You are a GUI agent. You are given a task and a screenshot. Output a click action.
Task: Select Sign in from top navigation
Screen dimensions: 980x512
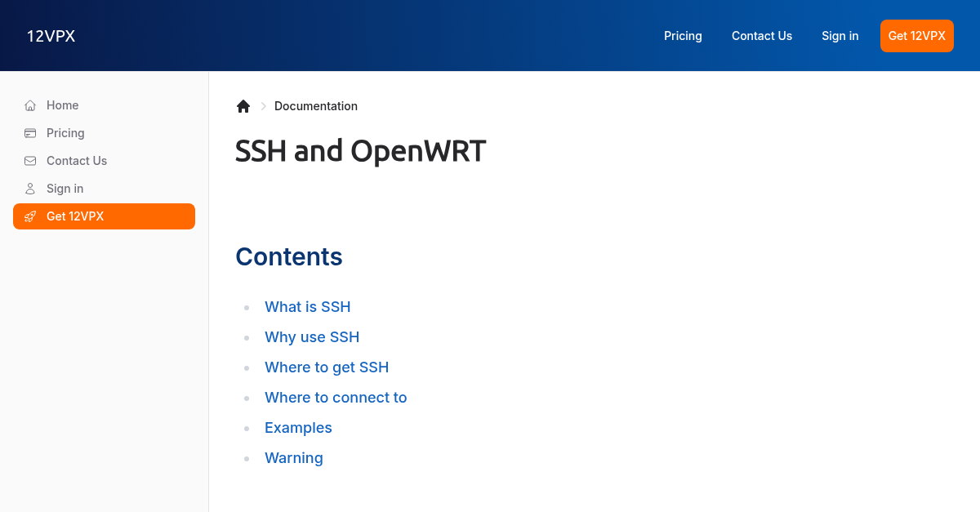[x=840, y=36]
